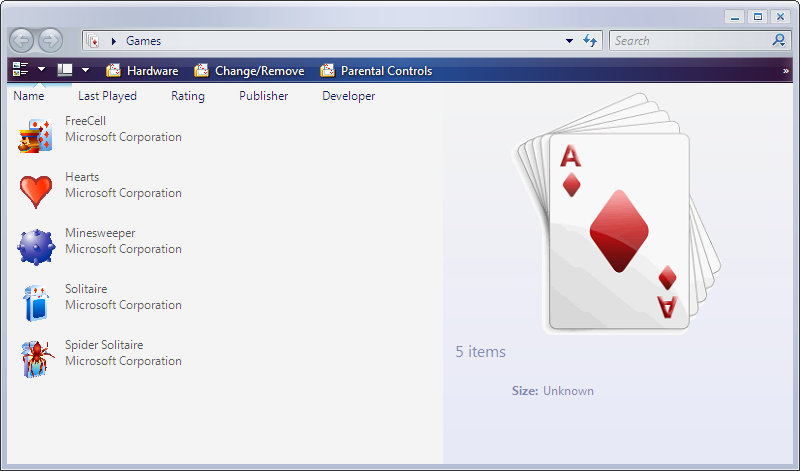Click the Views layout icon

click(65, 70)
